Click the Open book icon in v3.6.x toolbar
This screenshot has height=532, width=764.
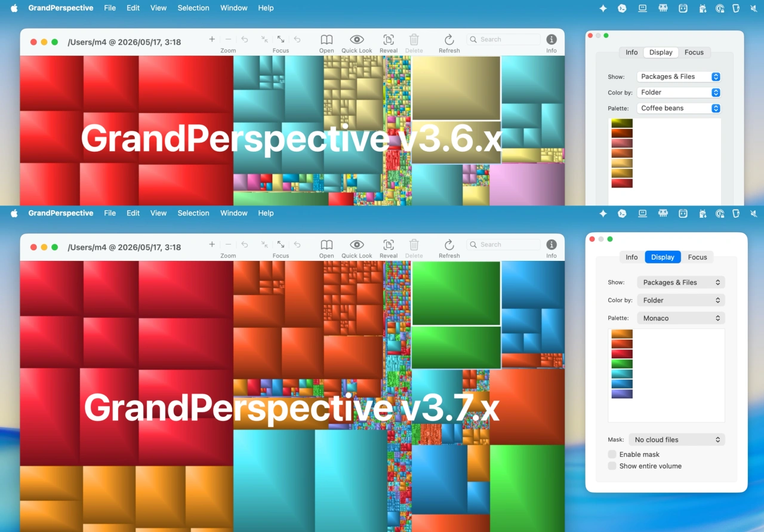pos(326,39)
